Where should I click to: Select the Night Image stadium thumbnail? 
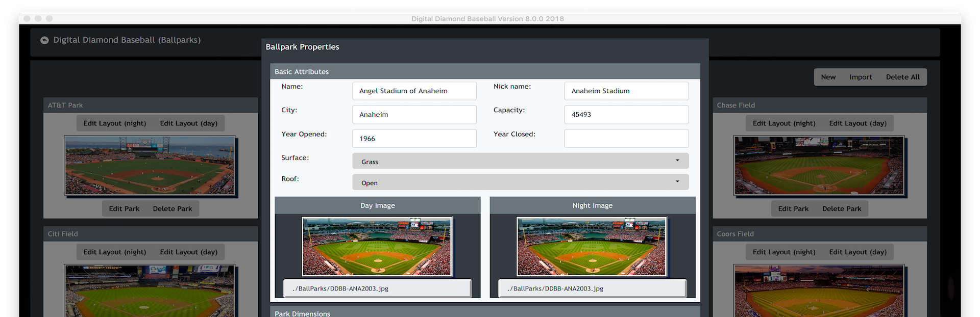[592, 246]
